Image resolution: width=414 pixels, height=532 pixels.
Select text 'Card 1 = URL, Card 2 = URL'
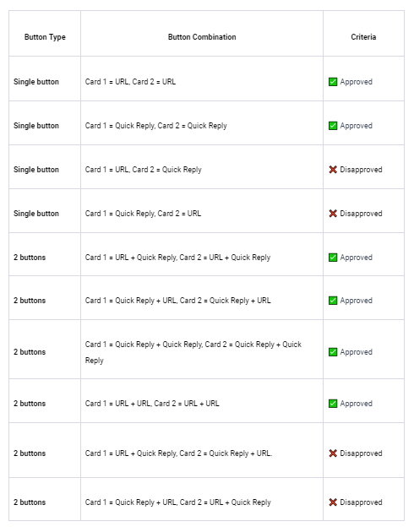130,82
